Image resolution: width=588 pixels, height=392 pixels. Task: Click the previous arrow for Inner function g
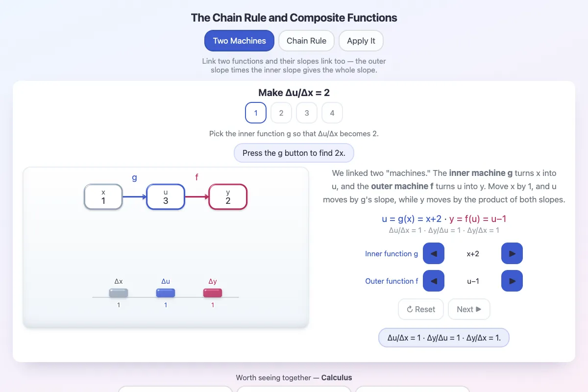tap(434, 253)
